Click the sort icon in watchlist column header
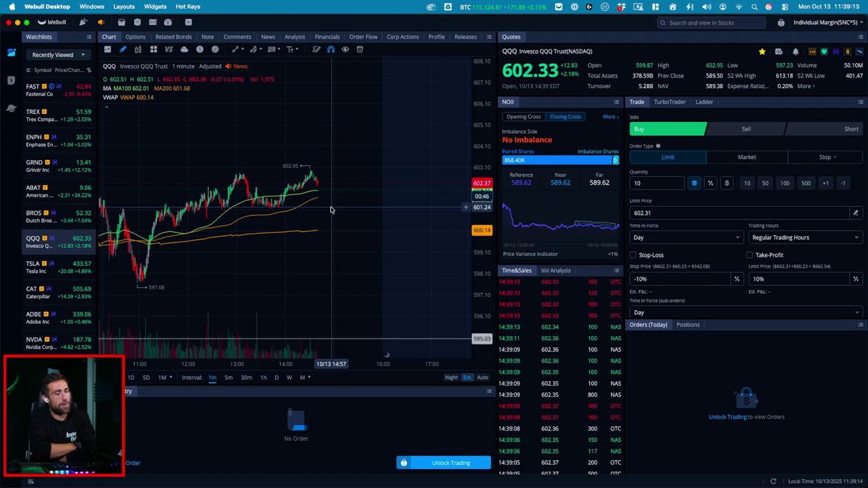 [89, 70]
